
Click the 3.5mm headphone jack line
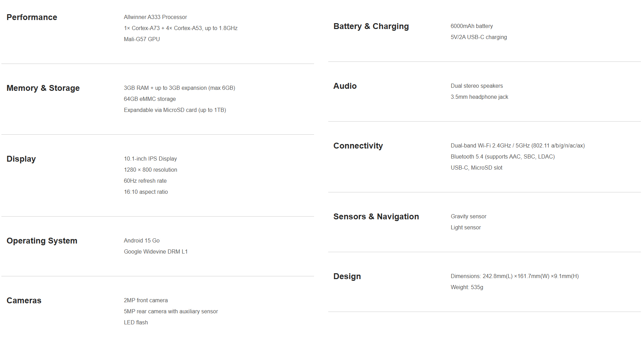click(x=479, y=97)
